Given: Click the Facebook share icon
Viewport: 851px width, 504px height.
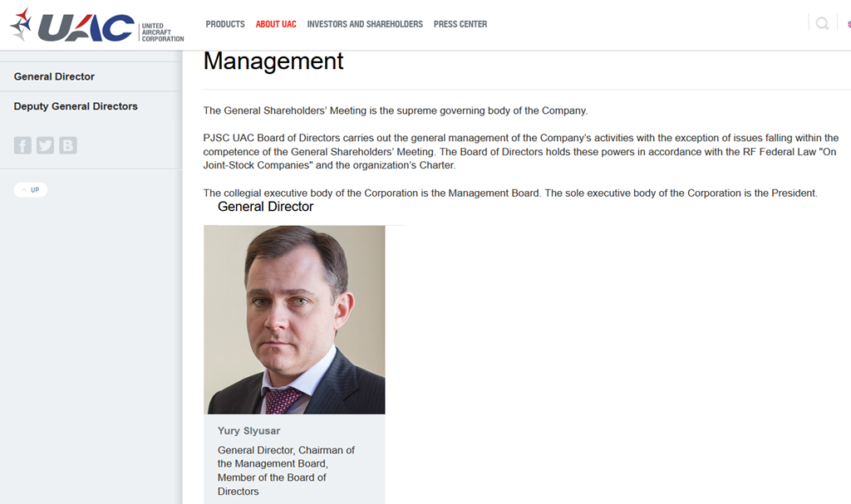Looking at the screenshot, I should pos(22,145).
